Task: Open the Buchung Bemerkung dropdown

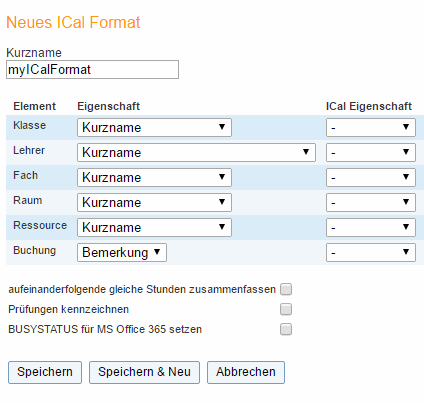Action: click(122, 252)
